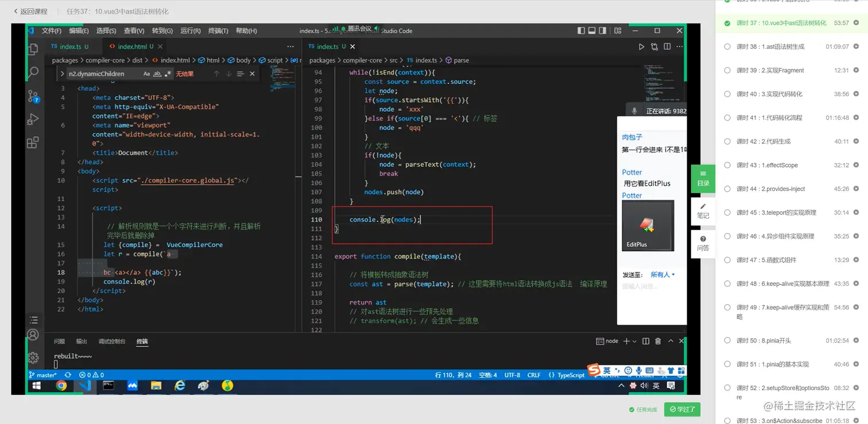
Task: Open the 编辑(E) menu
Action: pyautogui.click(x=79, y=31)
